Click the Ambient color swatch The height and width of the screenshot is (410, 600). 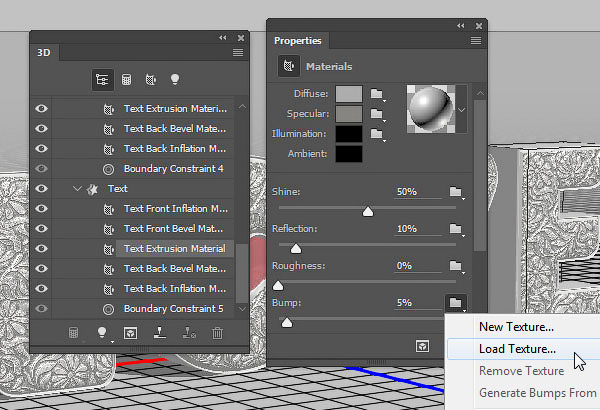[x=349, y=154]
